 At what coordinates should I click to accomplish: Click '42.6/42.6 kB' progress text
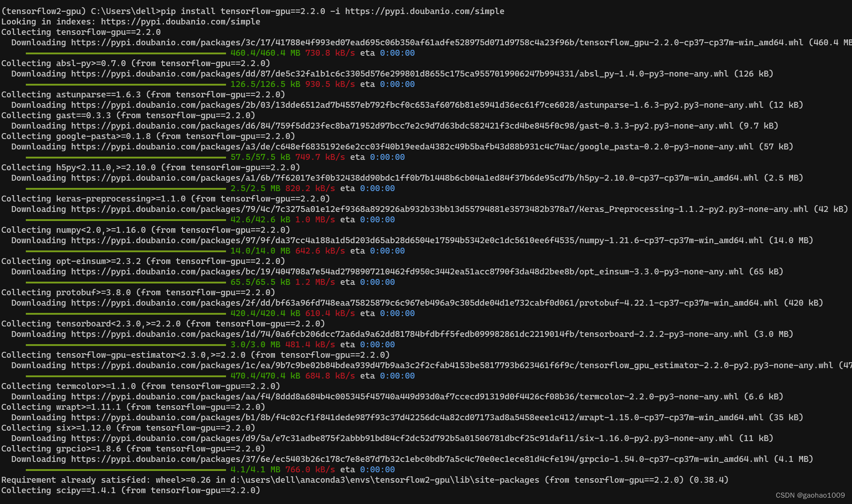260,219
